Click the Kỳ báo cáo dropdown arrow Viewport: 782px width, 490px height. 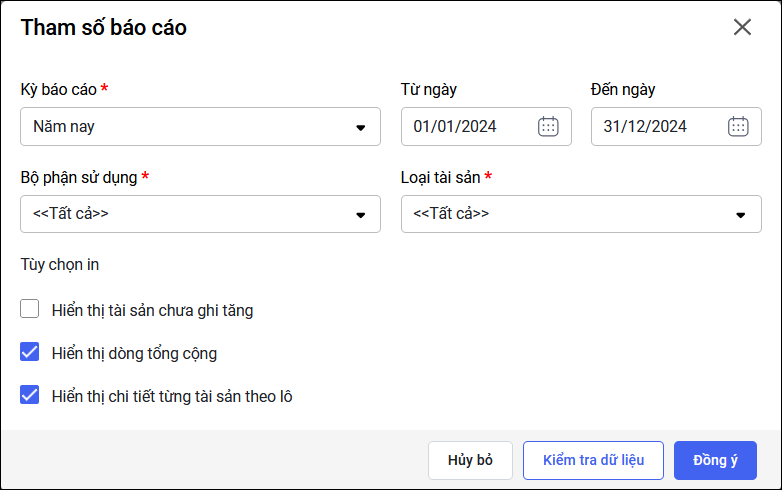361,127
